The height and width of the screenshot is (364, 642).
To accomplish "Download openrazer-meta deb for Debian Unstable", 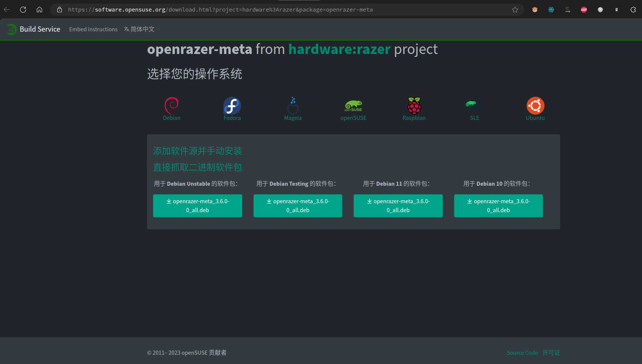I will [197, 205].
